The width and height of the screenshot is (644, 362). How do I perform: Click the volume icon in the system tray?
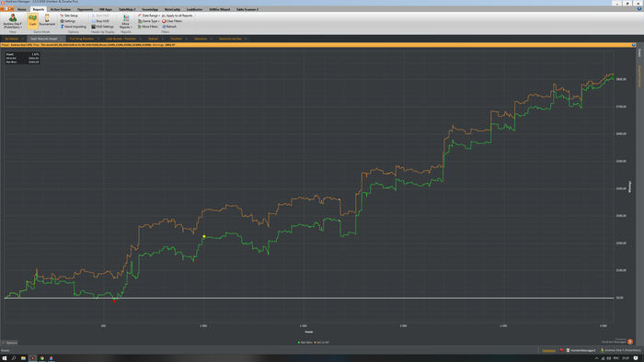(609, 358)
